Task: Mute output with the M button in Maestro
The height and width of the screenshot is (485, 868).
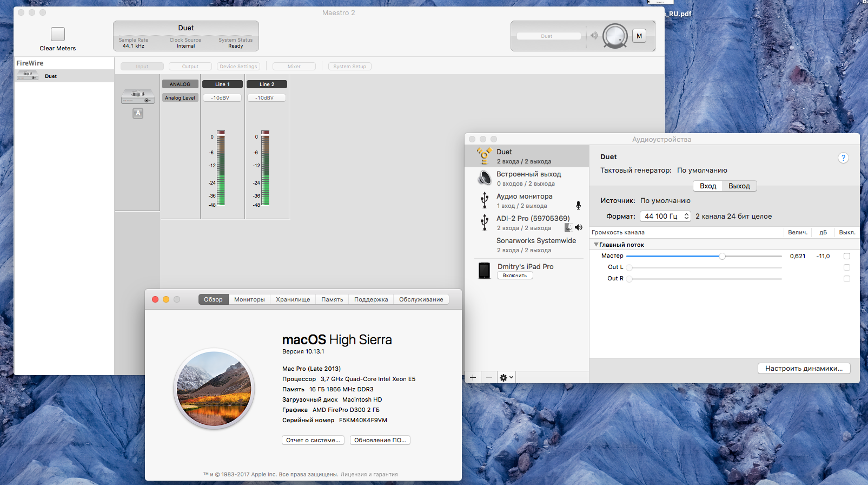Action: coord(639,36)
